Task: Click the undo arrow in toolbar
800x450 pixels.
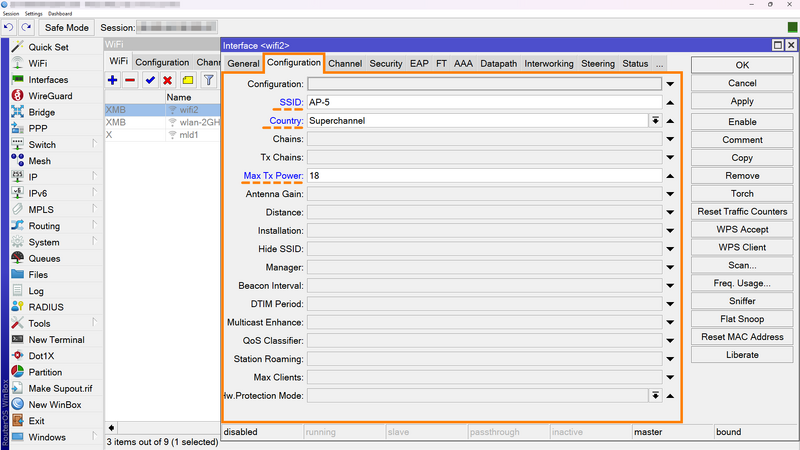Action: click(9, 28)
